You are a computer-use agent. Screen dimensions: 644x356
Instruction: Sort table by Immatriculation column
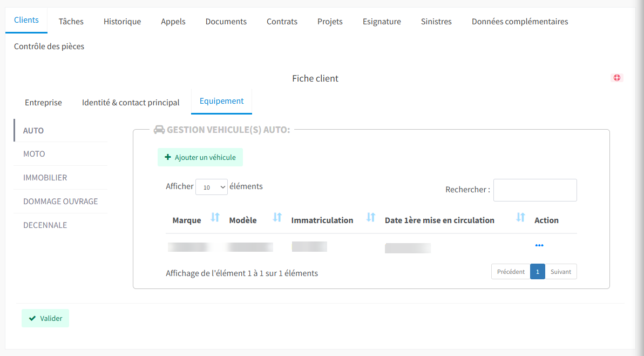[x=370, y=218]
